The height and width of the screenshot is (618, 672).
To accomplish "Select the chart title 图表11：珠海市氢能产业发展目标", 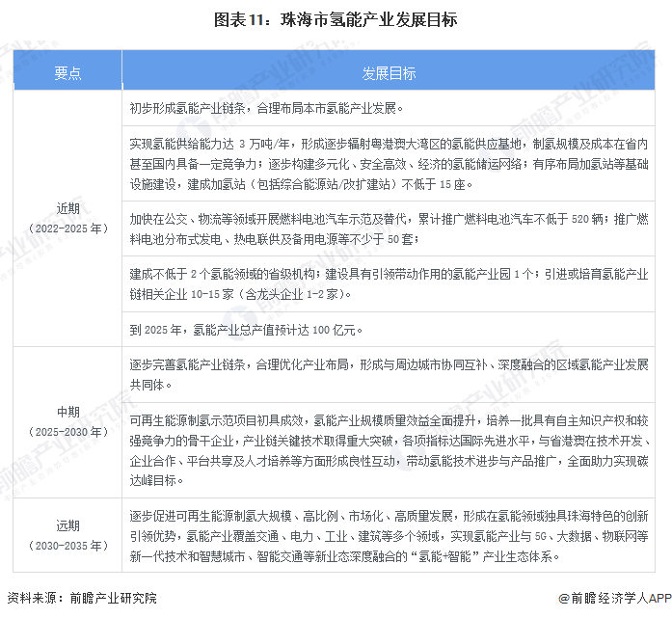I will (336, 19).
